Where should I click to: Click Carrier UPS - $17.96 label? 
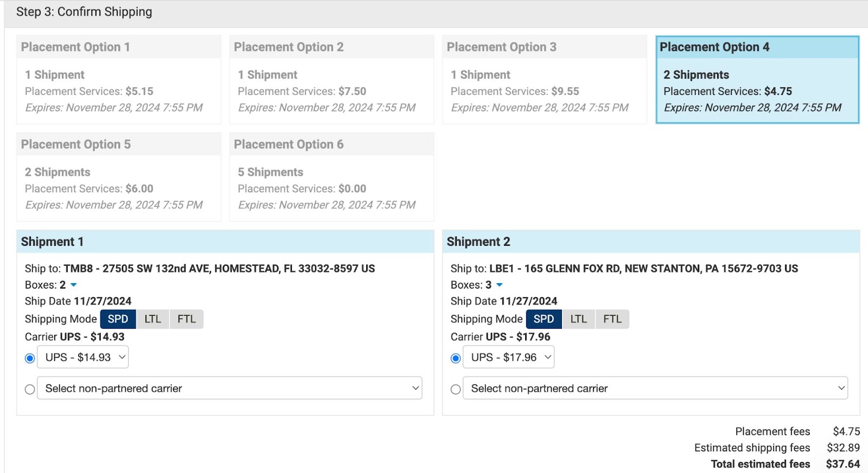pos(500,337)
